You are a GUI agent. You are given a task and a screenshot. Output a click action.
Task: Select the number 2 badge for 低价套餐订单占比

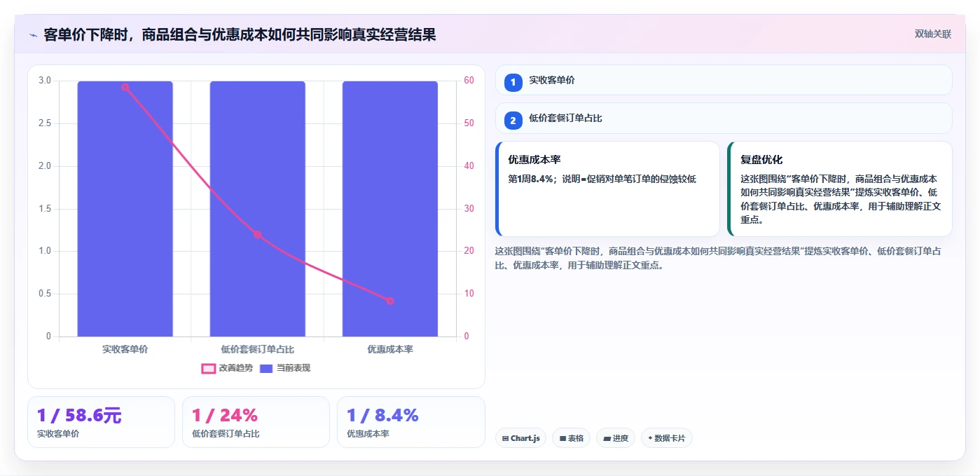pyautogui.click(x=513, y=121)
